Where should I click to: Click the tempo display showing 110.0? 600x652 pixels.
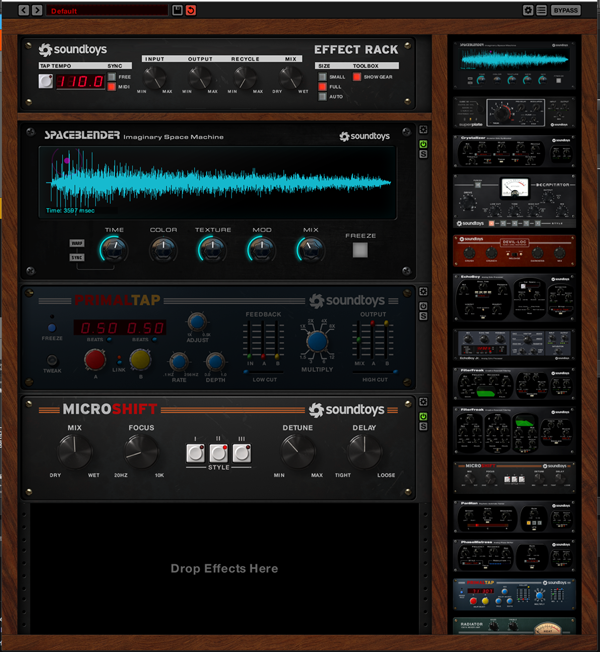80,81
